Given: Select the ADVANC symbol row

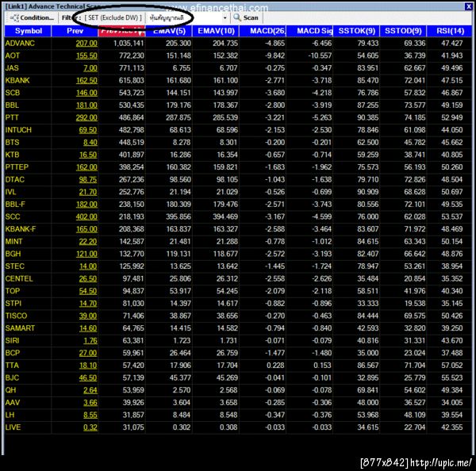Looking at the screenshot, I should [238, 44].
